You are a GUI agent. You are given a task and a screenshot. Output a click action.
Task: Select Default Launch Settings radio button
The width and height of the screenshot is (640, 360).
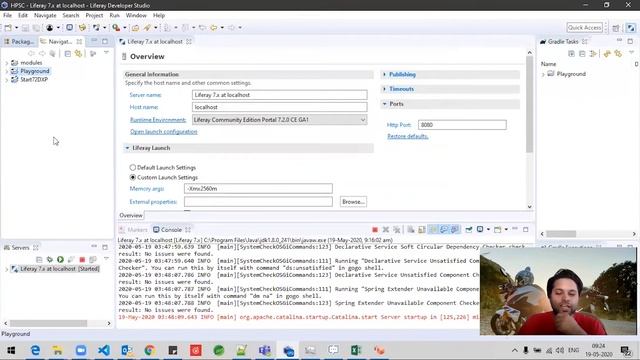tap(133, 167)
